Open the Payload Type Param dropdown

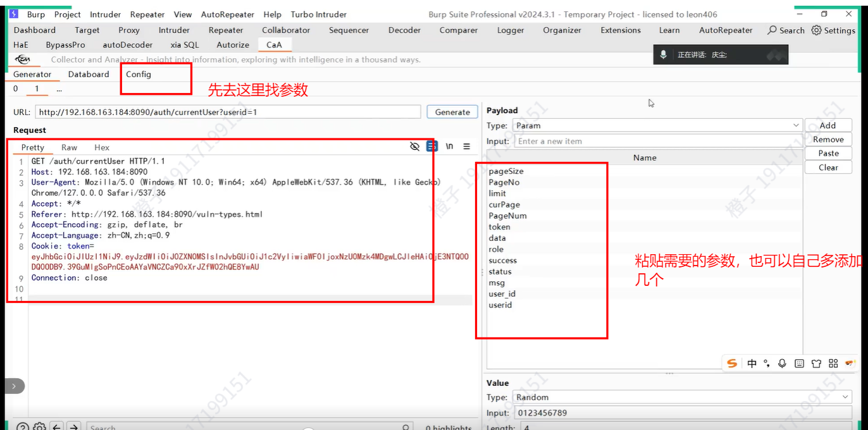pos(658,125)
